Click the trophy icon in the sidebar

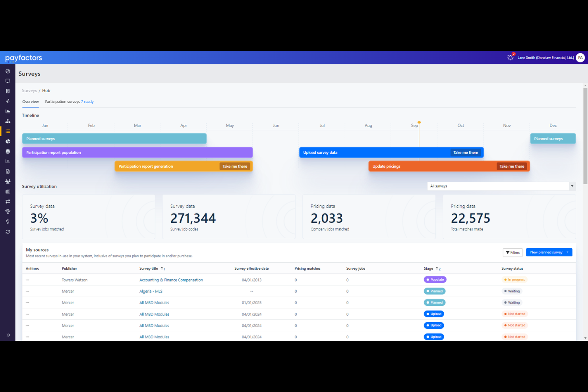8,211
